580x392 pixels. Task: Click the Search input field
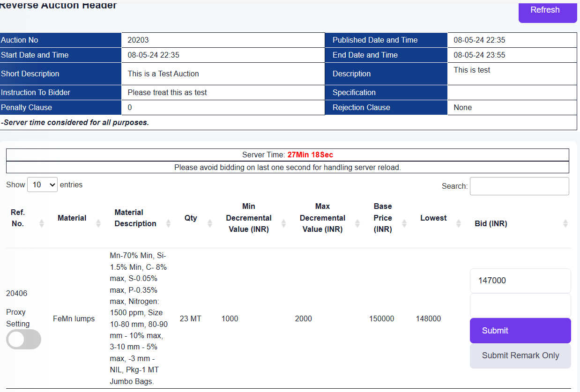pyautogui.click(x=519, y=186)
